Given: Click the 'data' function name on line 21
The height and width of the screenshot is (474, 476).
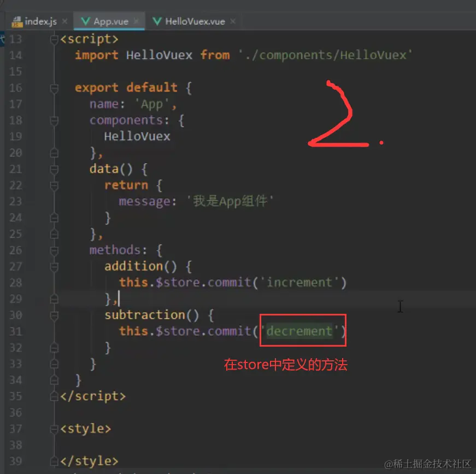Looking at the screenshot, I should pyautogui.click(x=104, y=169).
